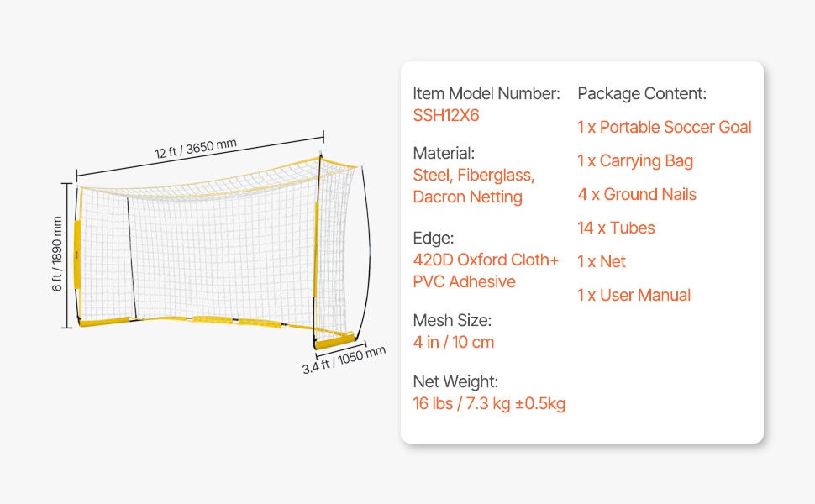Click the 14 x Tubes item
This screenshot has height=504, width=815.
pos(616,228)
